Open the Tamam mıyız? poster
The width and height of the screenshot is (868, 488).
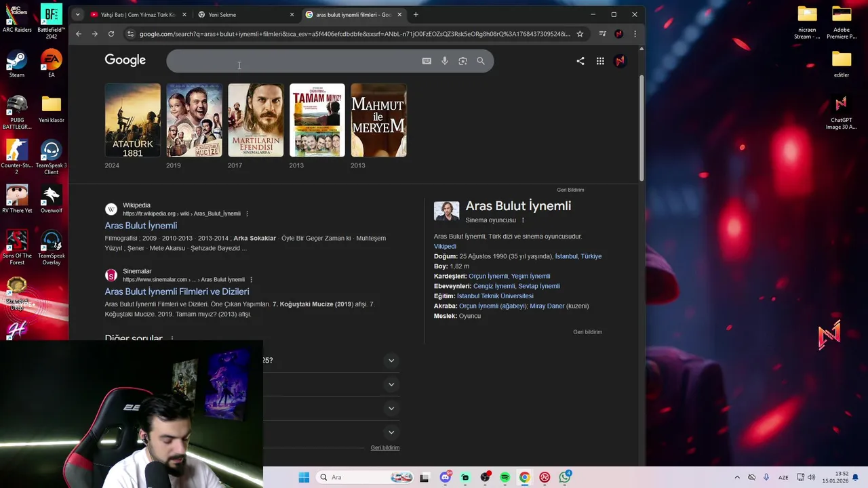click(317, 120)
